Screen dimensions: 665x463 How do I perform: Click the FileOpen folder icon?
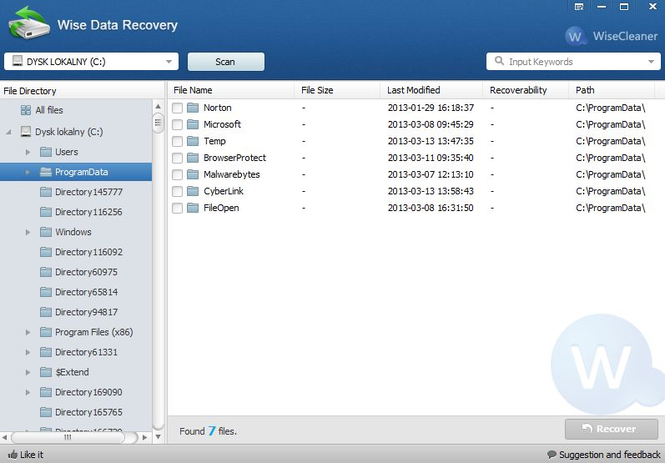click(193, 208)
